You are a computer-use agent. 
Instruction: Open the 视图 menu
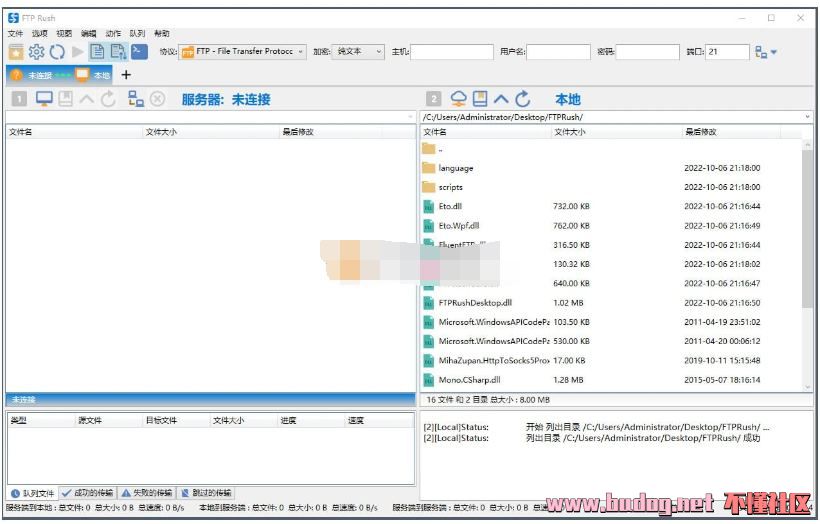click(x=64, y=33)
